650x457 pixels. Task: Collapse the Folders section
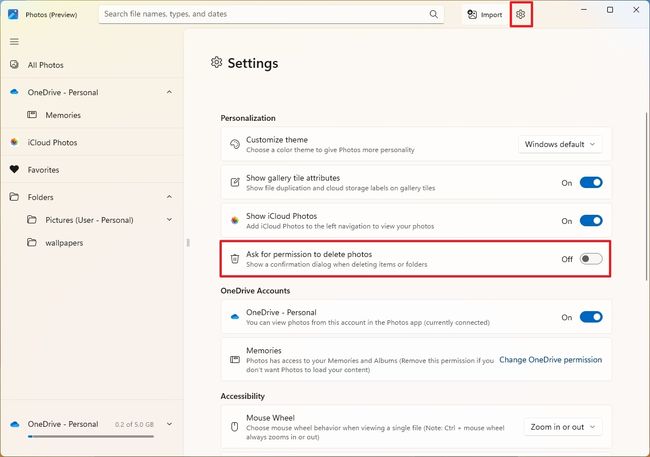click(169, 197)
